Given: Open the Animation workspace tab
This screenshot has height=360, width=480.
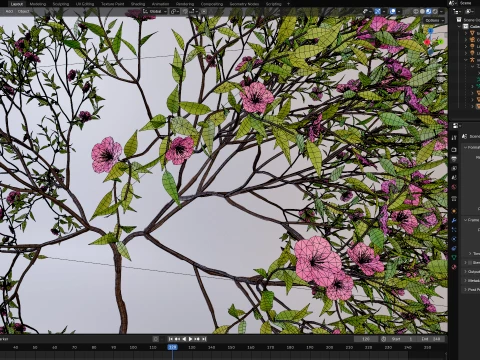Looking at the screenshot, I should click(x=160, y=4).
